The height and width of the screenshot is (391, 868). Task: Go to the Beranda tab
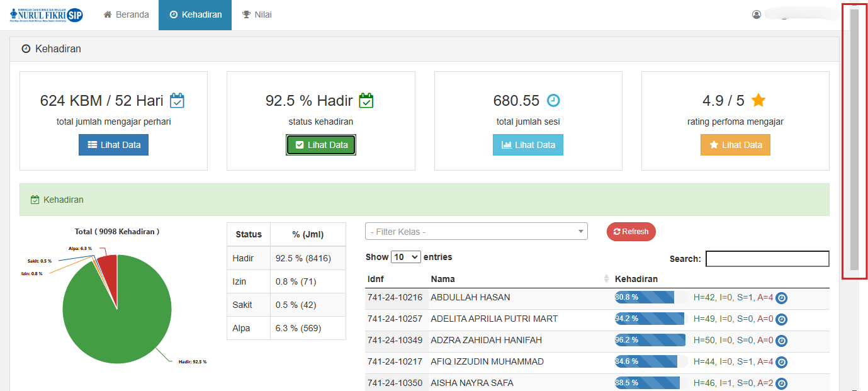point(126,14)
